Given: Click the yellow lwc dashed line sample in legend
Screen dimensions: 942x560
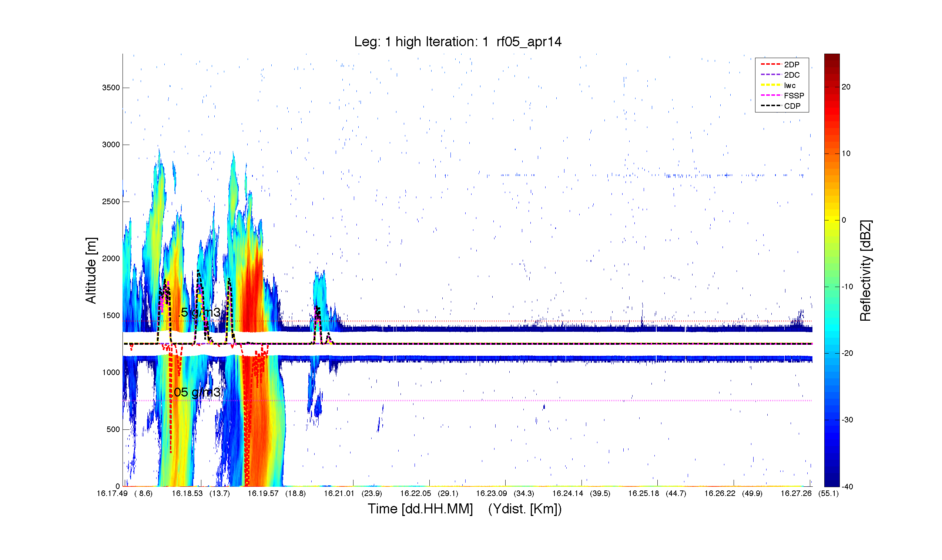Looking at the screenshot, I should pyautogui.click(x=771, y=85).
